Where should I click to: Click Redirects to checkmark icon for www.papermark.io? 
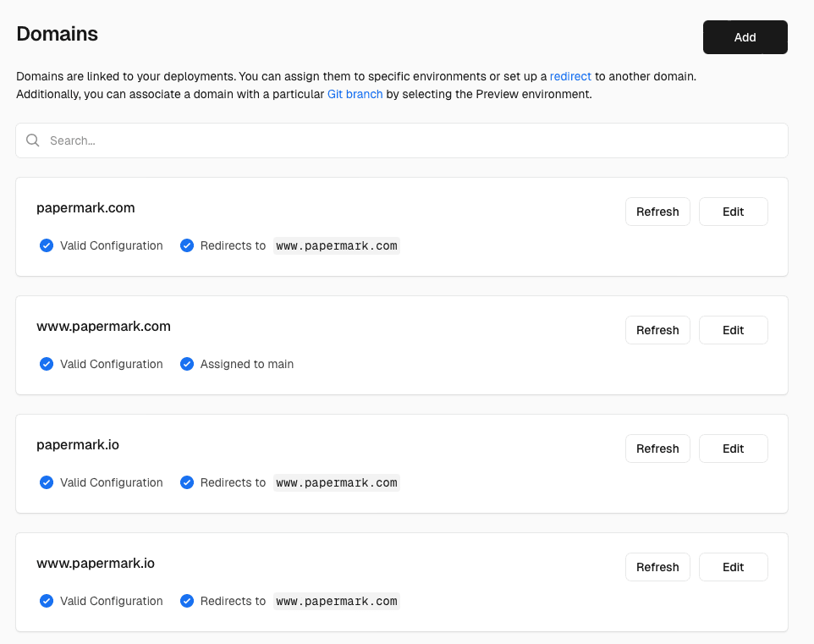tap(187, 600)
